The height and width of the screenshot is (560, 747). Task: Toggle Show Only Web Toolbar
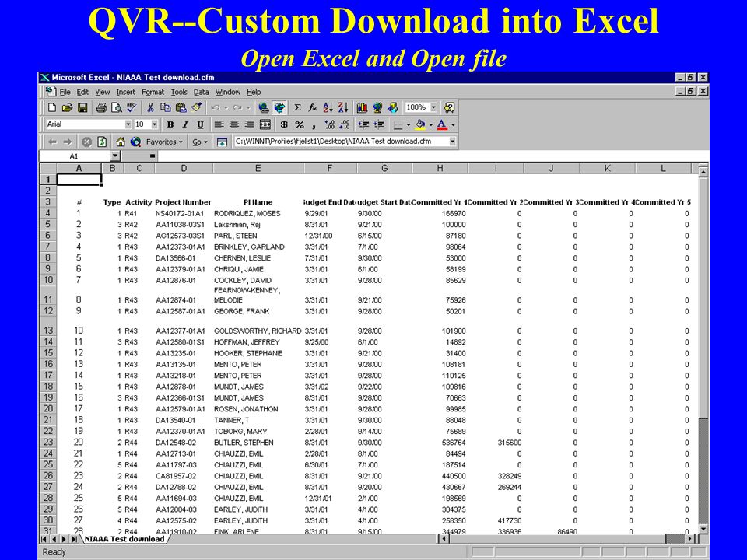click(222, 142)
